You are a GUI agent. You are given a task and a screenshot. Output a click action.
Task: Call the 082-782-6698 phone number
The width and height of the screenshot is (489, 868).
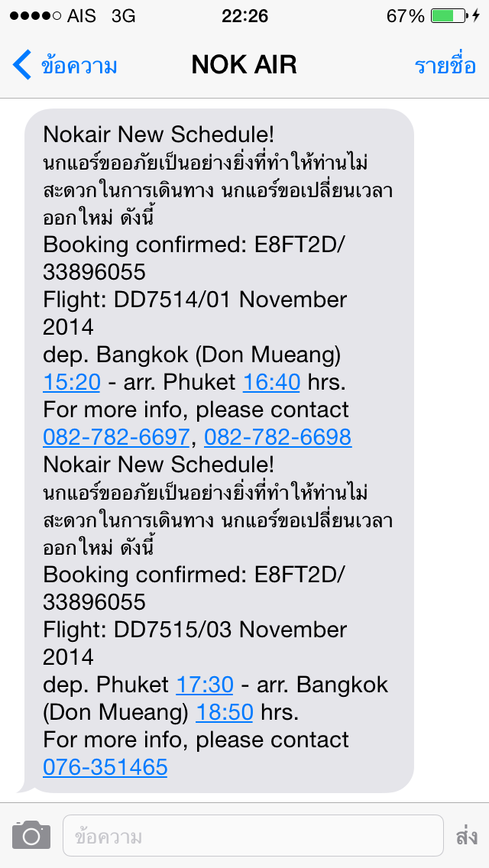click(278, 437)
